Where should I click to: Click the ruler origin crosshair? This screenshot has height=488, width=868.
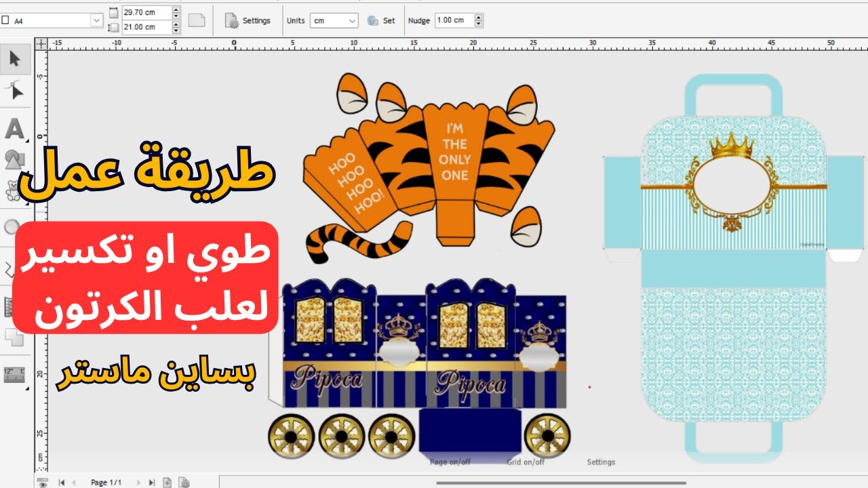[41, 43]
